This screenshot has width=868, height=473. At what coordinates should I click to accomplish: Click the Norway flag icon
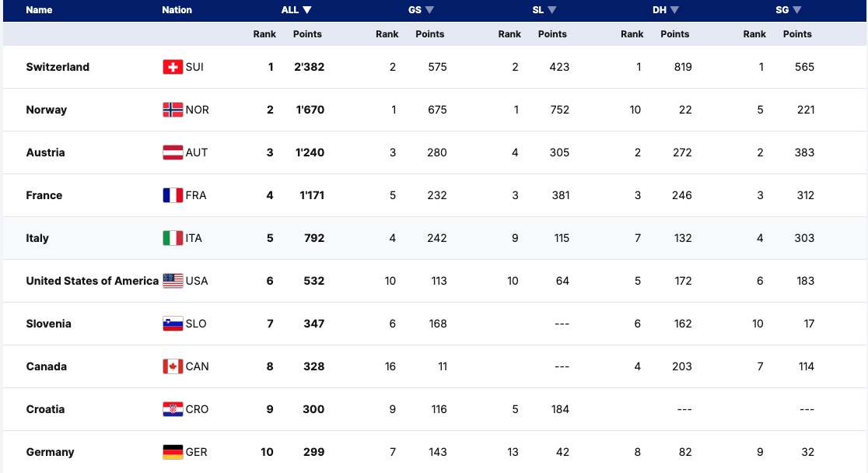[x=173, y=110]
